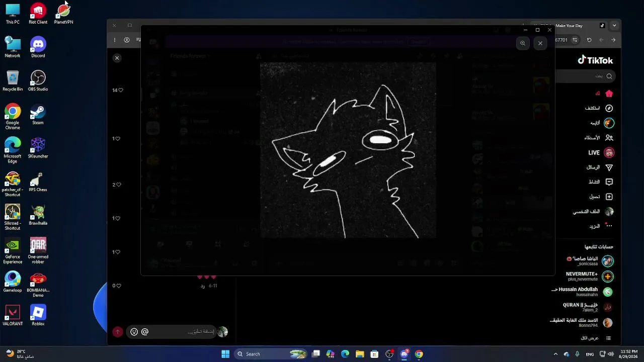The image size is (644, 362).
Task: Open OBS Studio desktop shortcut
Action: click(38, 81)
